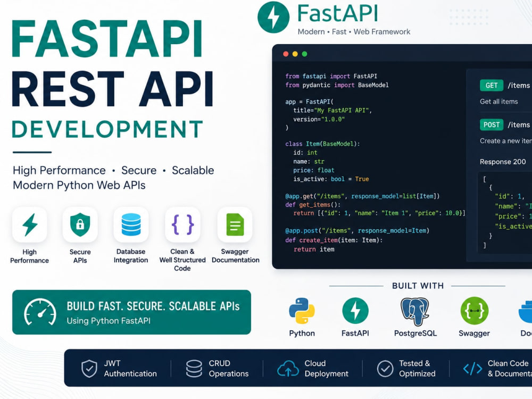Click the Secure APIs shield lock icon
532x399 pixels.
[x=80, y=225]
